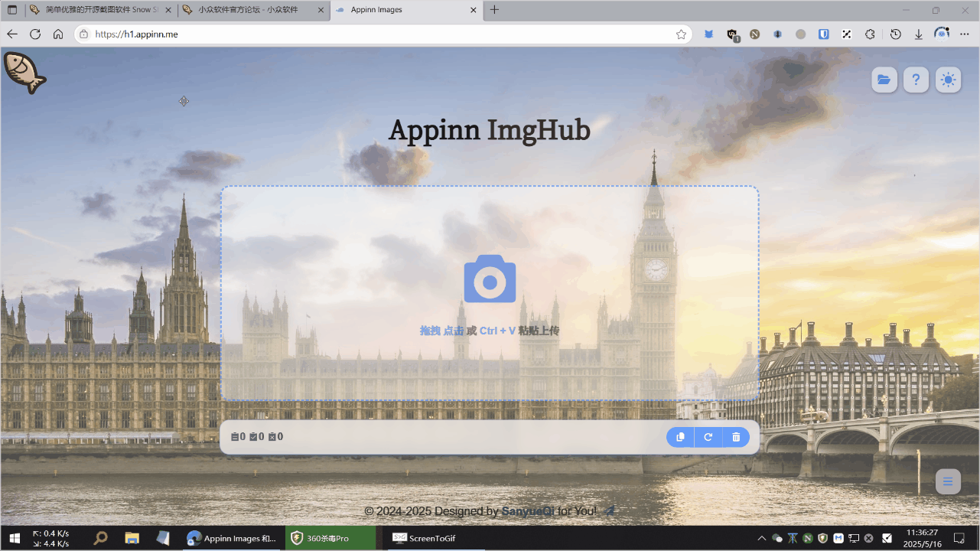Show hidden system tray icons
Viewport: 980px width, 551px height.
[761, 538]
